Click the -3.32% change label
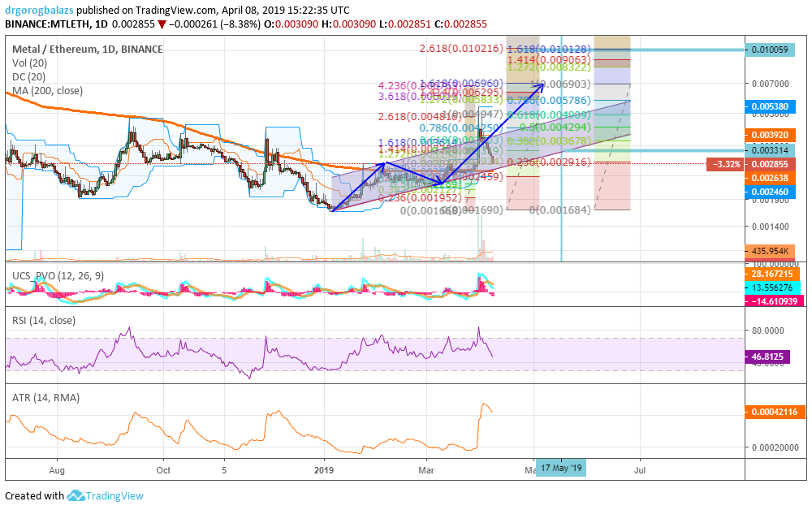This screenshot has height=510, width=812. pos(725,164)
